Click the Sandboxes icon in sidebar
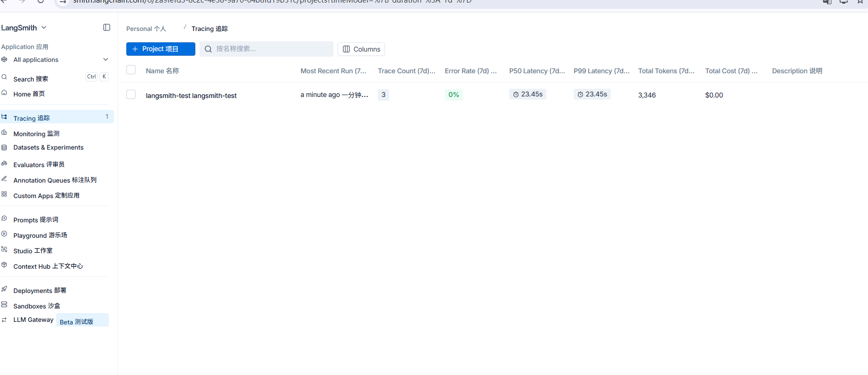This screenshot has width=868, height=375. (4, 304)
